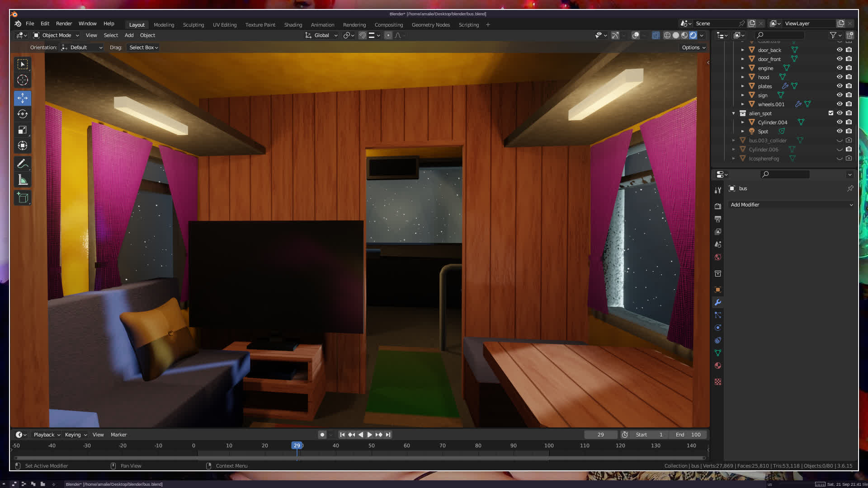Select the Scale tool

click(x=23, y=130)
